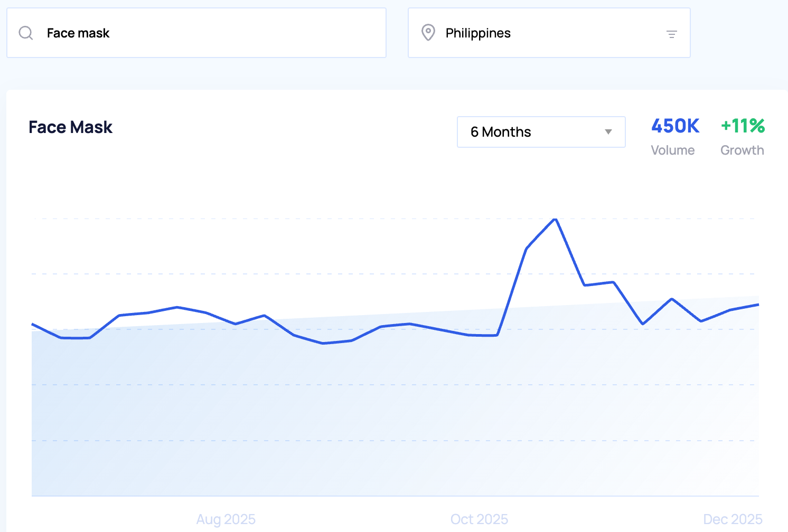Select the Volume label under 450K
Screen dimensions: 788x532
672,150
